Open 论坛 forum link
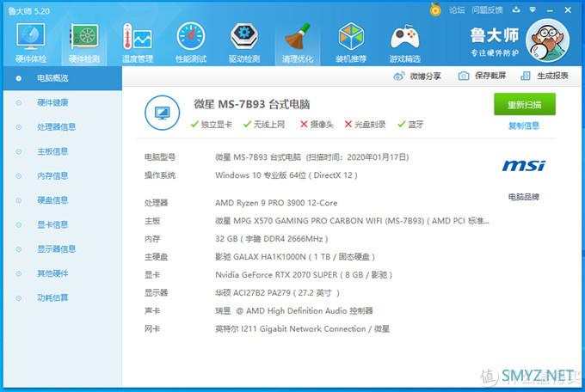 pyautogui.click(x=457, y=10)
